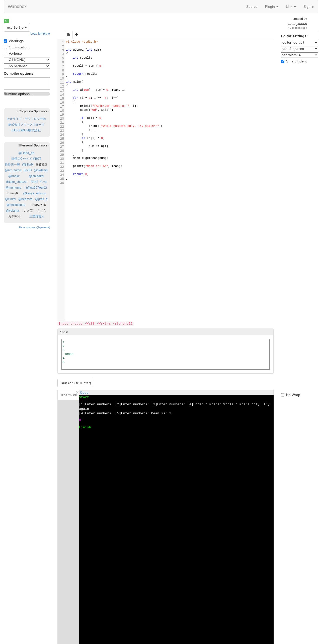322x644 pixels.
Task: Open TAKEI Yuya sponsor link
Action: tap(39, 182)
